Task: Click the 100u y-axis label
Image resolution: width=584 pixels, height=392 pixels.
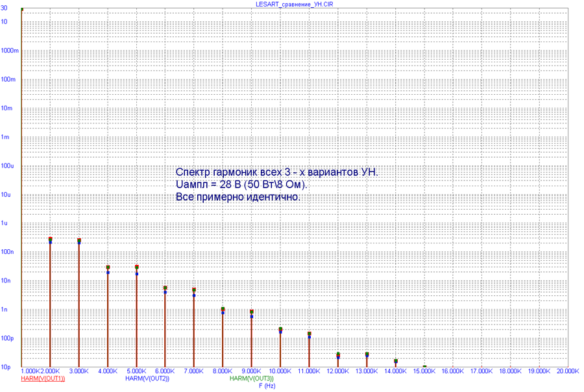Action: coord(7,165)
